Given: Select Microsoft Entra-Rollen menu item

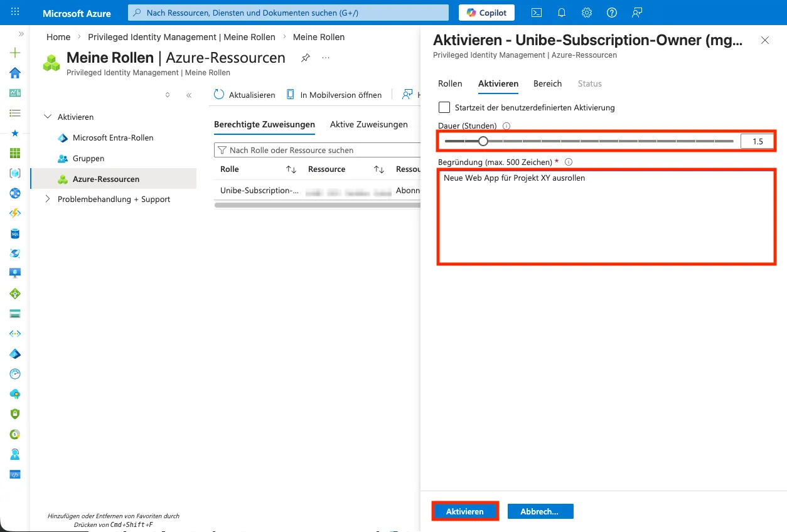Looking at the screenshot, I should (x=113, y=137).
